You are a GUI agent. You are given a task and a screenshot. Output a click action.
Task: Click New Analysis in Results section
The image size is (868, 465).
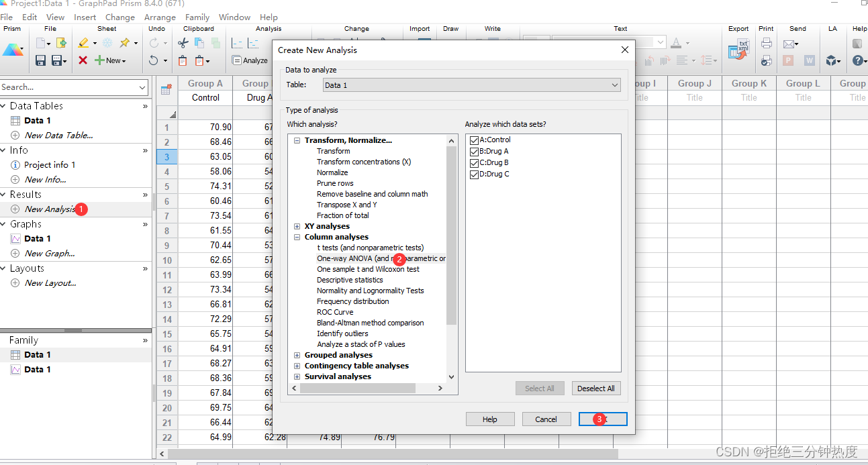(50, 209)
